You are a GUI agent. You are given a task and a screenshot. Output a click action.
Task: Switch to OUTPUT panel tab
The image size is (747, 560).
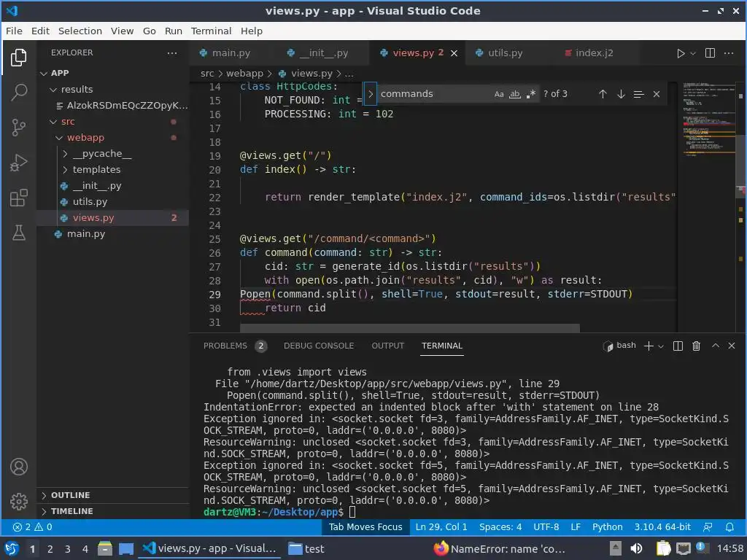388,346
